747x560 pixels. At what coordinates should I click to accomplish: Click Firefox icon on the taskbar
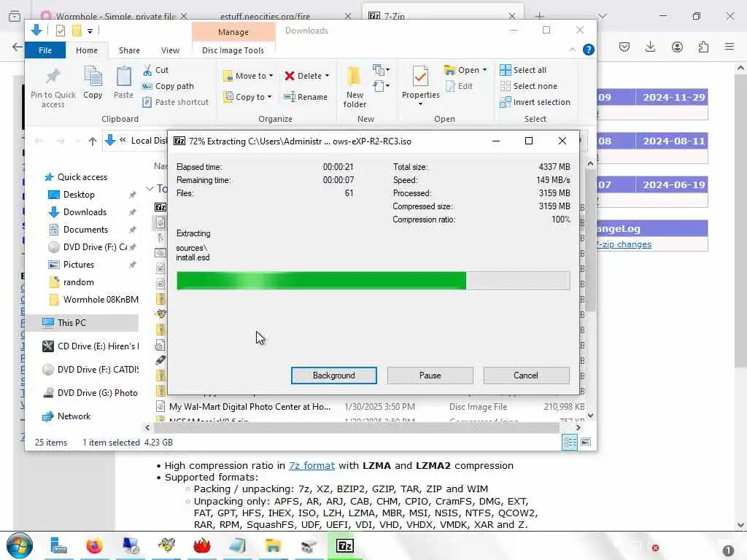[94, 545]
